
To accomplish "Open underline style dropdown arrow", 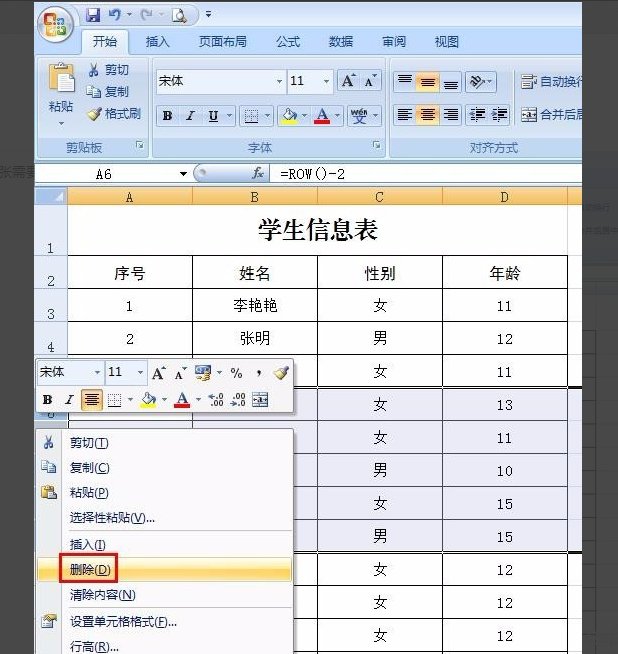I will point(229,115).
